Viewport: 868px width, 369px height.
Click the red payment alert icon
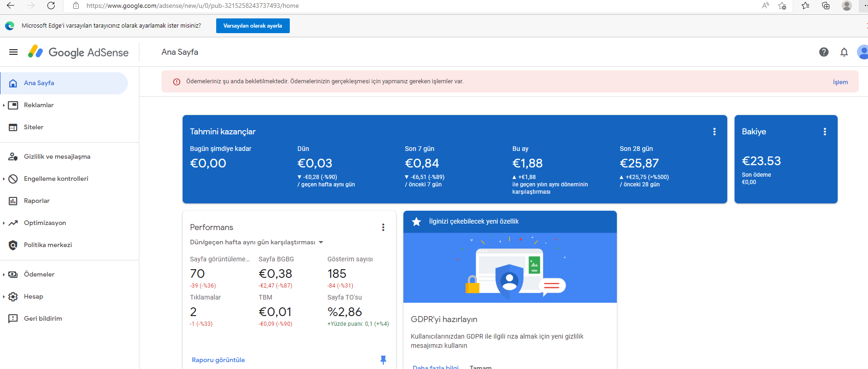[x=177, y=82]
